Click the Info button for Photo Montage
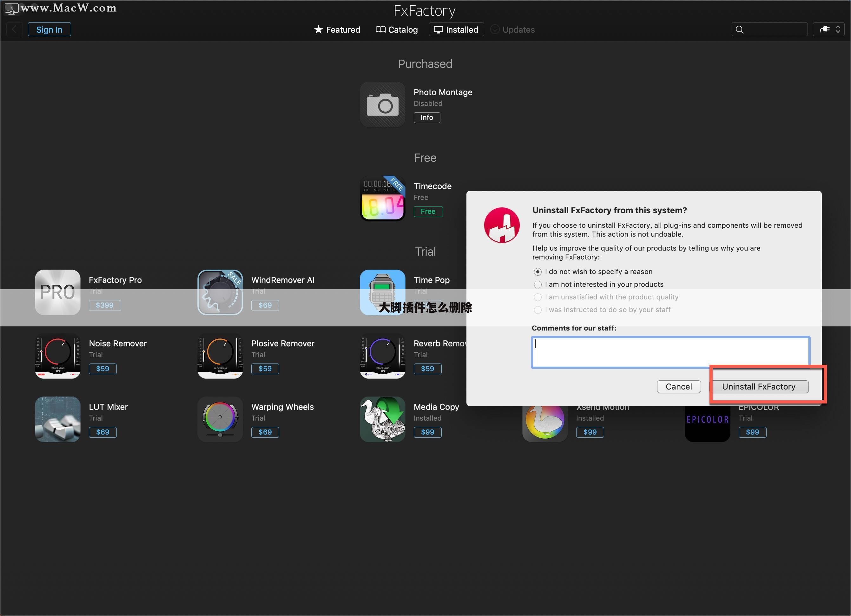 (x=427, y=117)
